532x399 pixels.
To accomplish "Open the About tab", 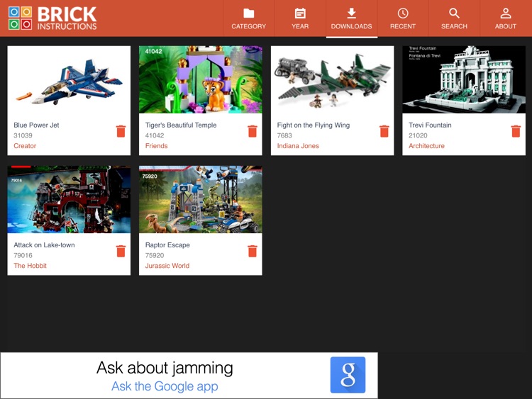I will [x=506, y=18].
